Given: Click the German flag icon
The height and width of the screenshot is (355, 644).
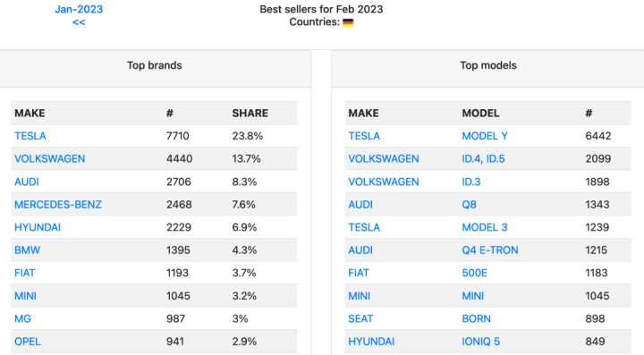Looking at the screenshot, I should 348,22.
